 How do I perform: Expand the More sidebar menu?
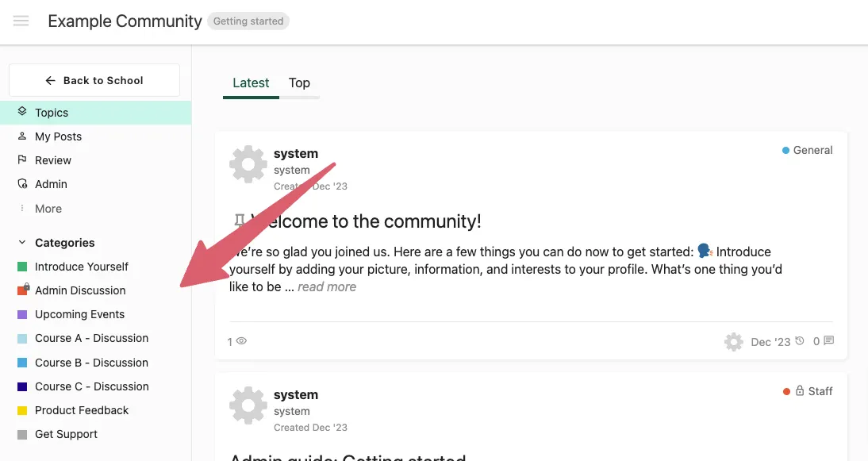tap(48, 209)
